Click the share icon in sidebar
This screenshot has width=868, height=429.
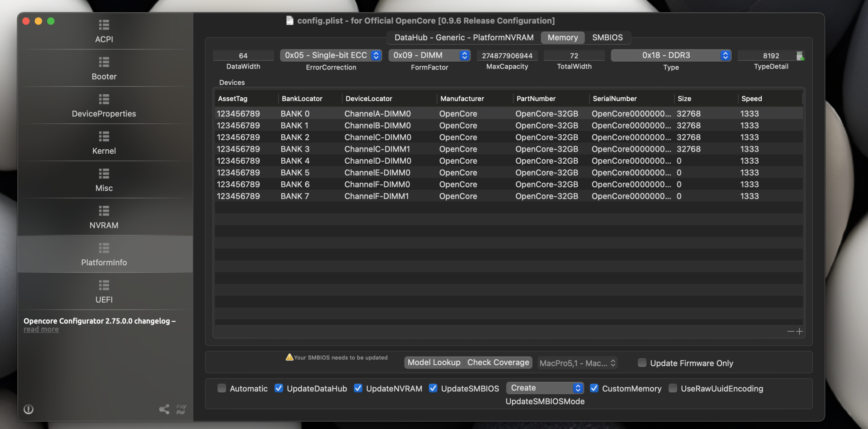tap(164, 409)
